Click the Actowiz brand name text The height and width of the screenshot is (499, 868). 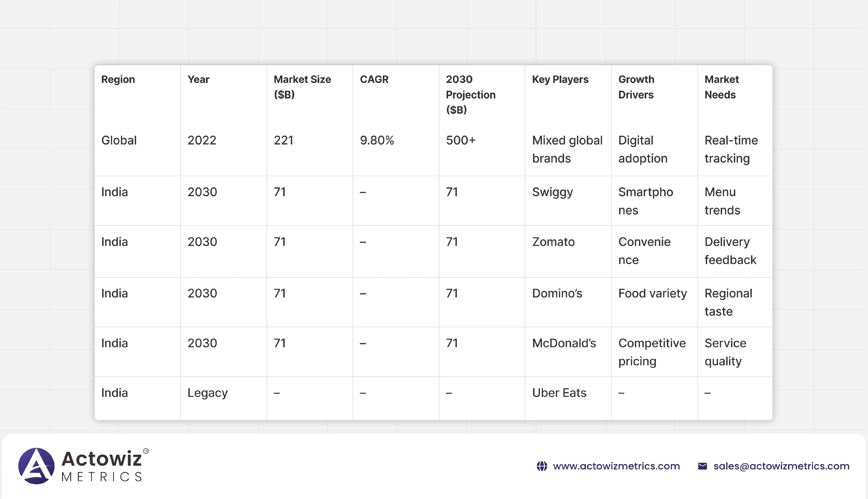pos(101,459)
